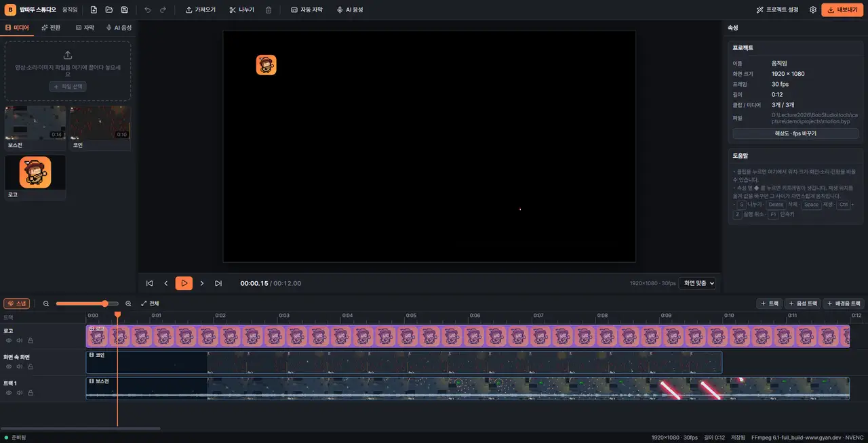
Task: Hide the 트랙 1 track
Action: click(x=9, y=393)
